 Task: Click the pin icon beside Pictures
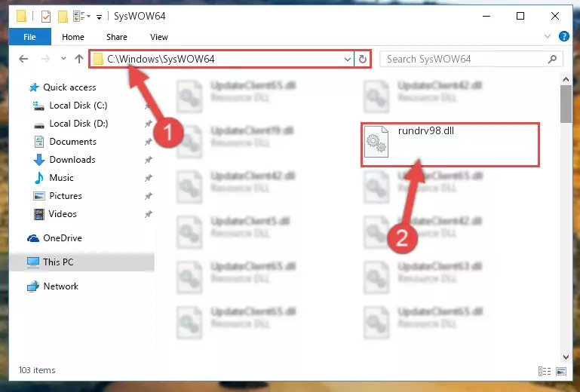[148, 196]
